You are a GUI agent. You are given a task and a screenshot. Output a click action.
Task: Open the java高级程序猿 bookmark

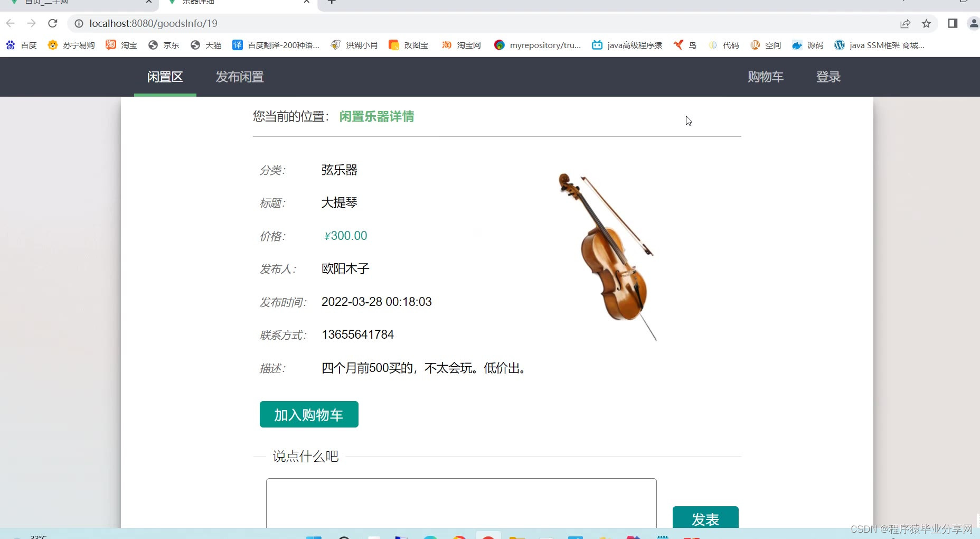point(627,45)
